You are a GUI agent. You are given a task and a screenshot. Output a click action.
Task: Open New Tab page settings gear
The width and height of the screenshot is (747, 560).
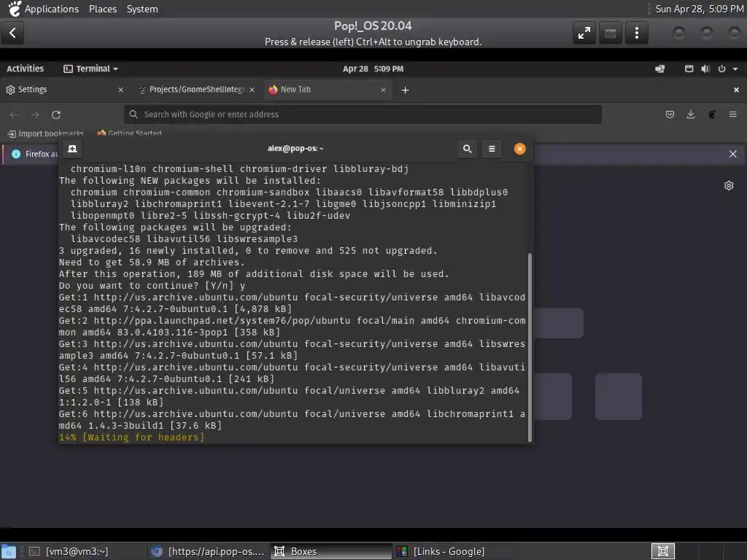[x=729, y=186]
